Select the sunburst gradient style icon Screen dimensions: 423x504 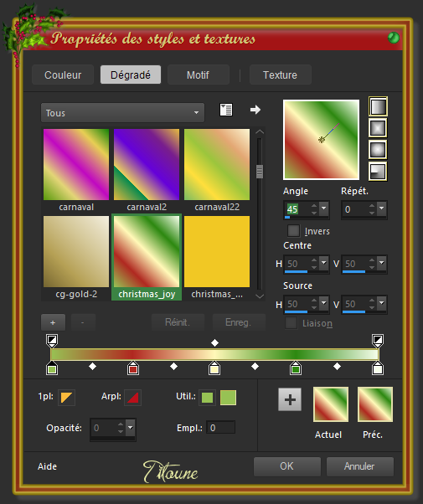click(x=378, y=150)
